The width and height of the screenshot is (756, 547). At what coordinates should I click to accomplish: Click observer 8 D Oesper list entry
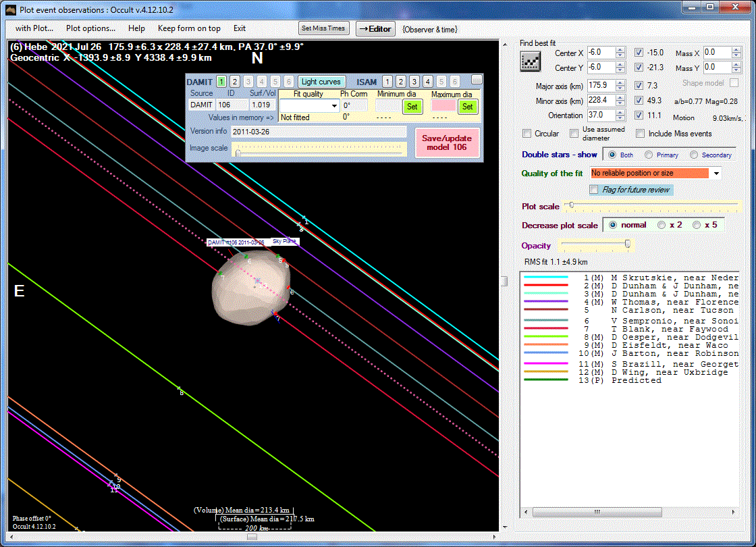(x=630, y=337)
